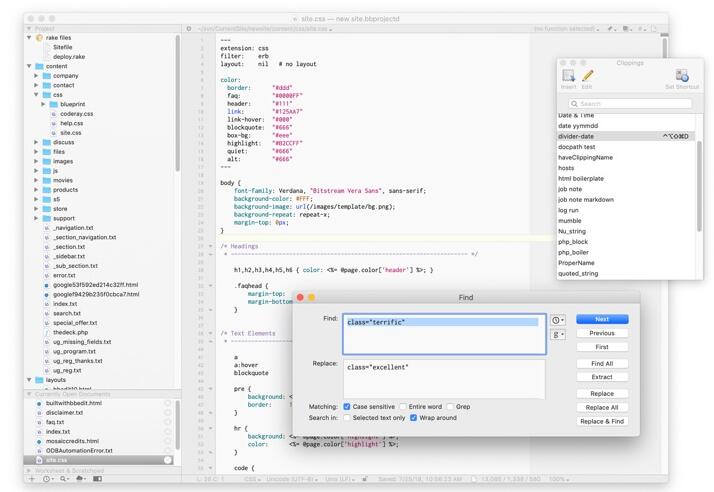
Task: Click the Clippings search field
Action: [630, 104]
